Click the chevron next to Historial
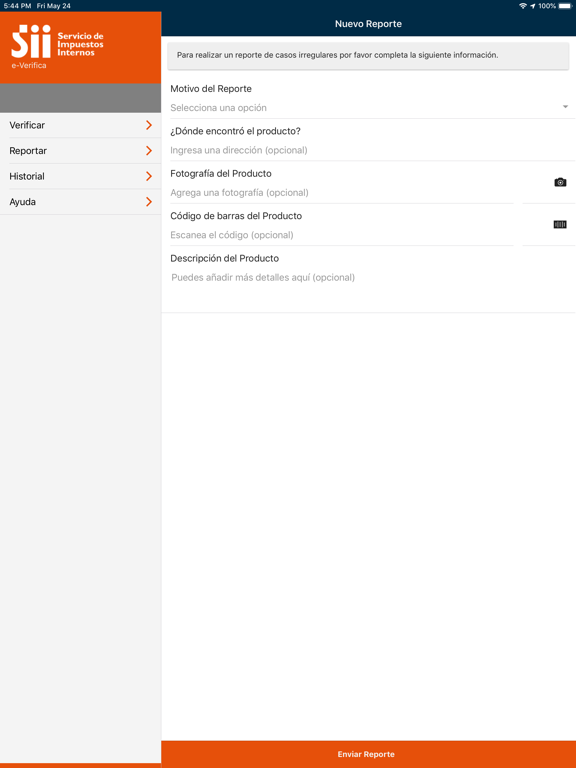This screenshot has height=768, width=576. tap(149, 176)
